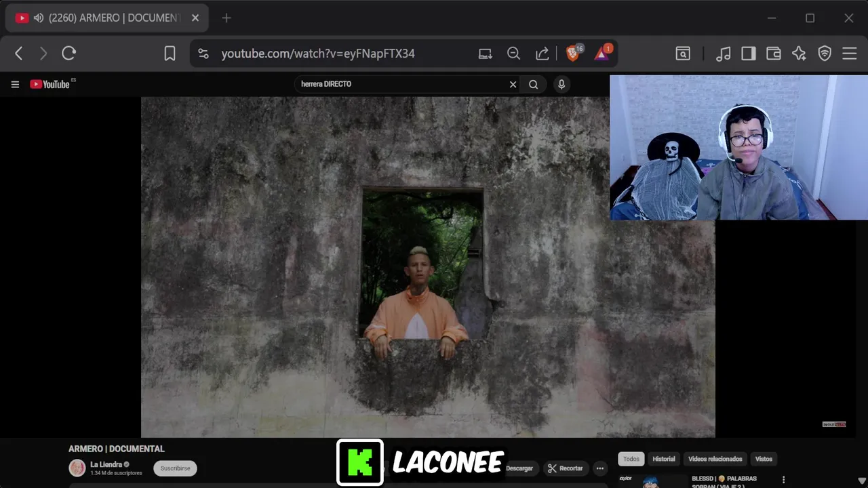Click the page scrollbar down arrow

pyautogui.click(x=862, y=481)
